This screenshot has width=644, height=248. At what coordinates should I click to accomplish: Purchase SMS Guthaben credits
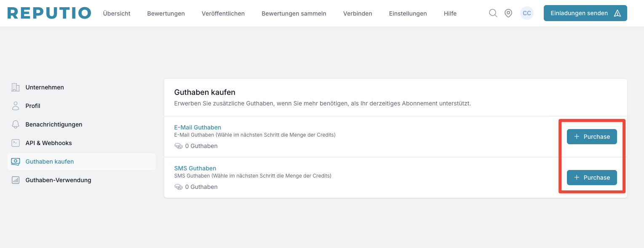pos(591,178)
